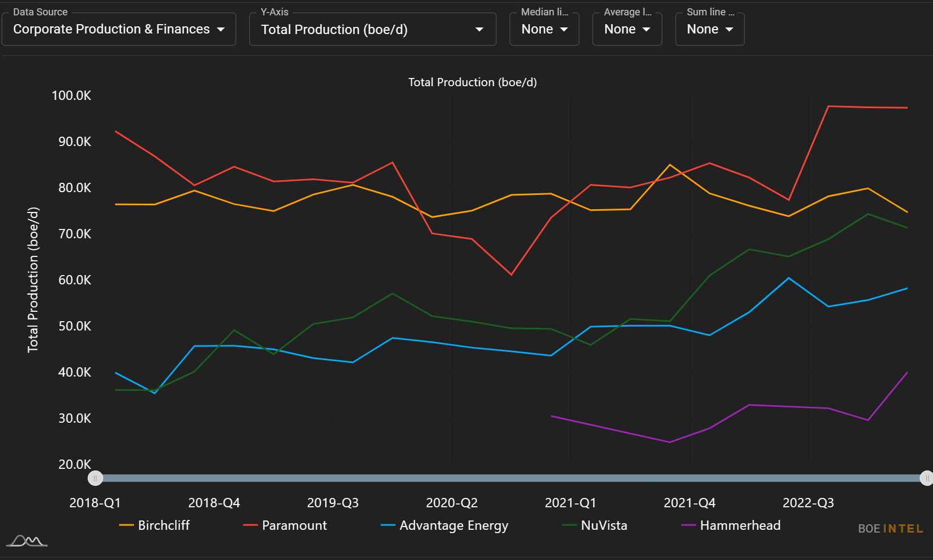Click the chart title Total Production (boe/d)
933x560 pixels.
coord(472,82)
